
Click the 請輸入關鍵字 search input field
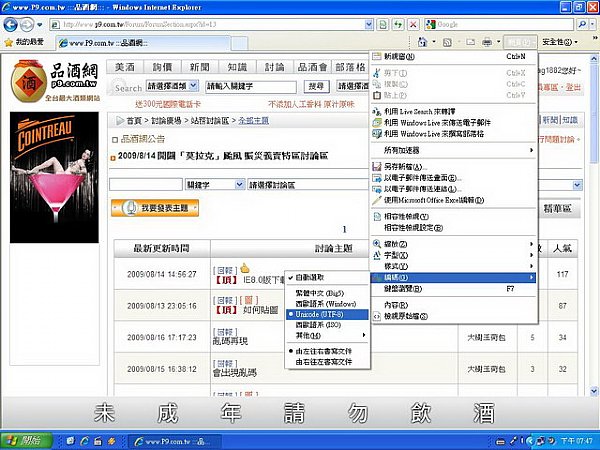point(251,86)
